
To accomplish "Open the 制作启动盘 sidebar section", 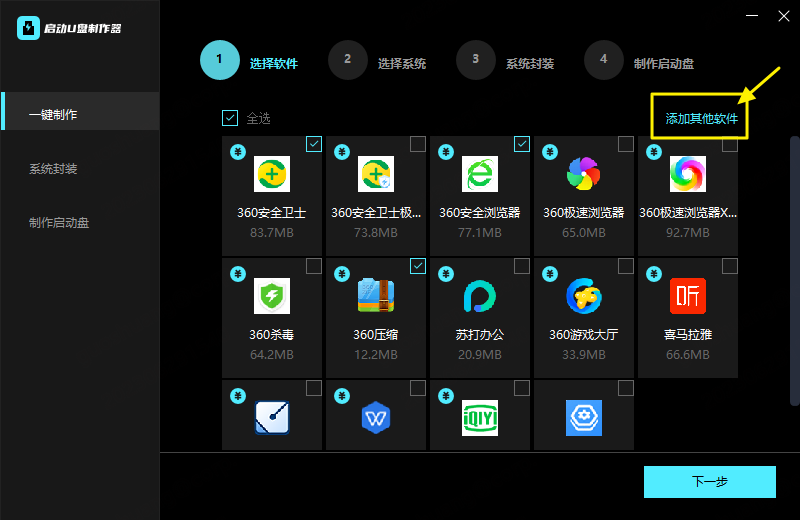I will pyautogui.click(x=59, y=223).
